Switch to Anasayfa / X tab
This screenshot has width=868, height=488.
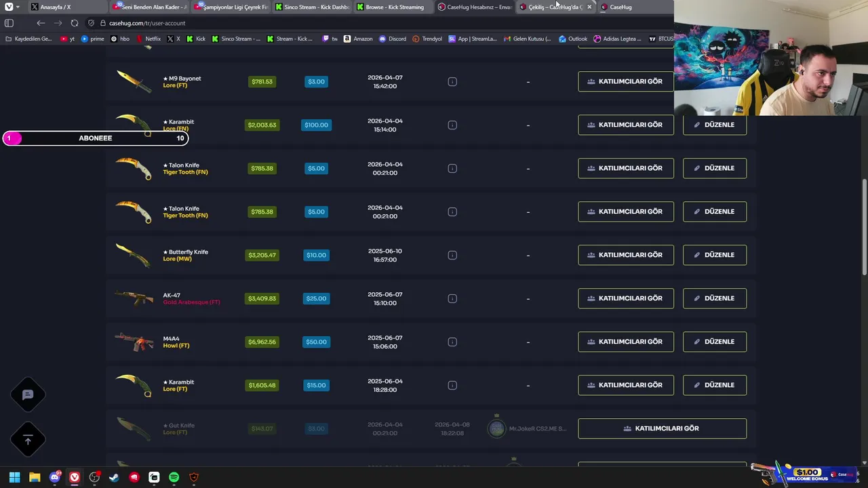coord(66,7)
